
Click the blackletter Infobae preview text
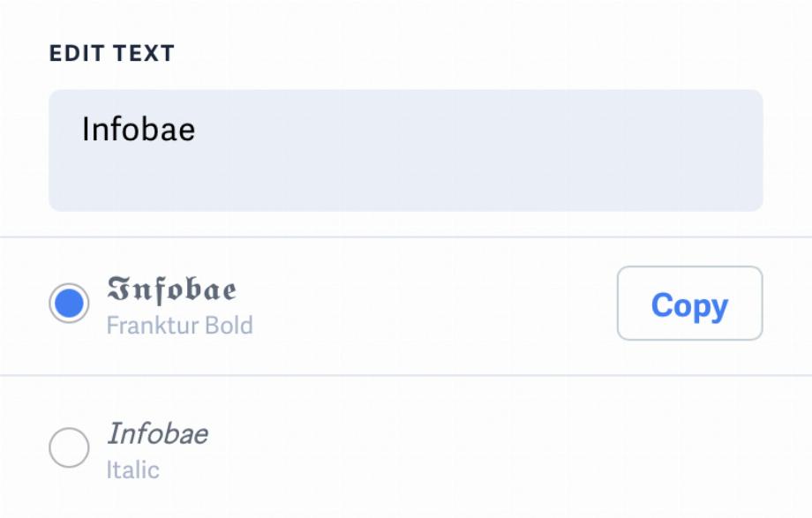pos(171,289)
